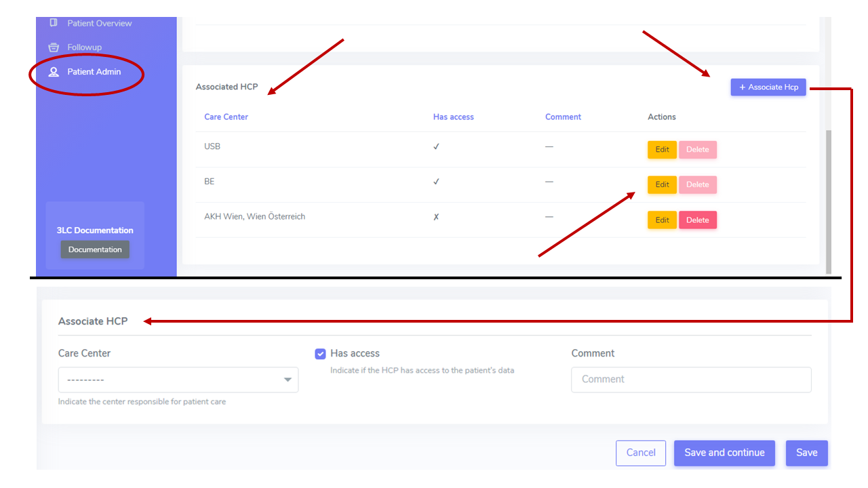Edit the USB care center row
This screenshot has height=488, width=868.
pyautogui.click(x=662, y=150)
